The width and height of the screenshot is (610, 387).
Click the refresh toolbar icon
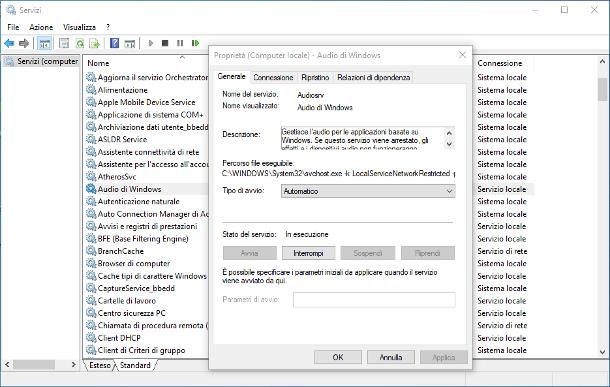[80, 43]
